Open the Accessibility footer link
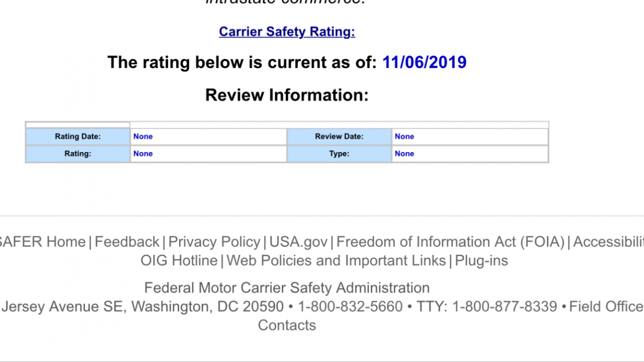This screenshot has width=644, height=362. tap(608, 242)
